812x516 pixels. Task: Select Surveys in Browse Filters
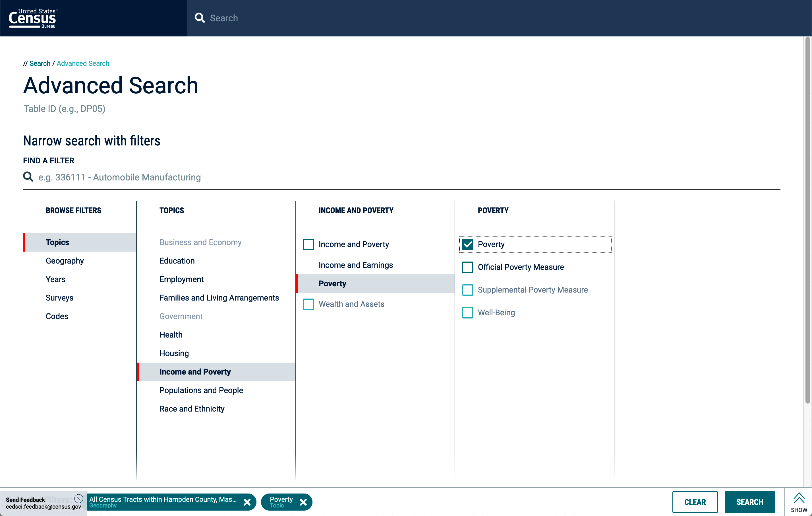(59, 298)
